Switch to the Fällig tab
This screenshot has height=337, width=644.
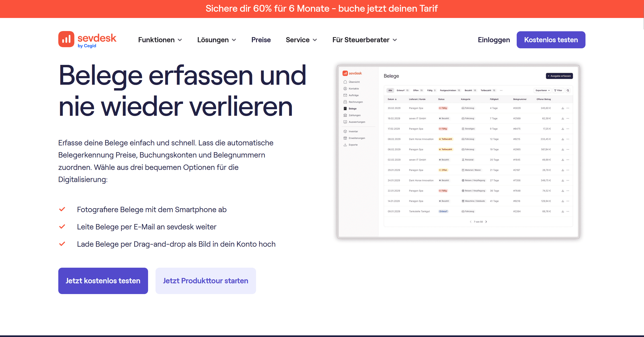[x=431, y=90]
